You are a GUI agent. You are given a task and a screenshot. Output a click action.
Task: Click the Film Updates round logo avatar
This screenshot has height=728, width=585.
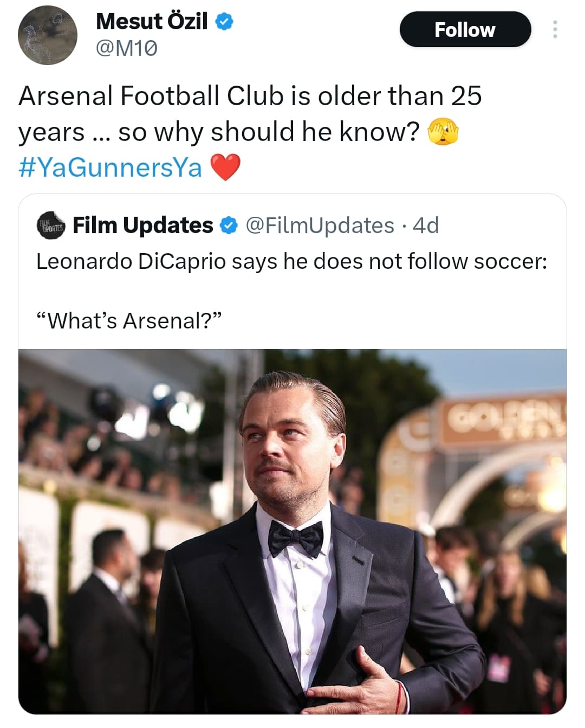point(50,226)
